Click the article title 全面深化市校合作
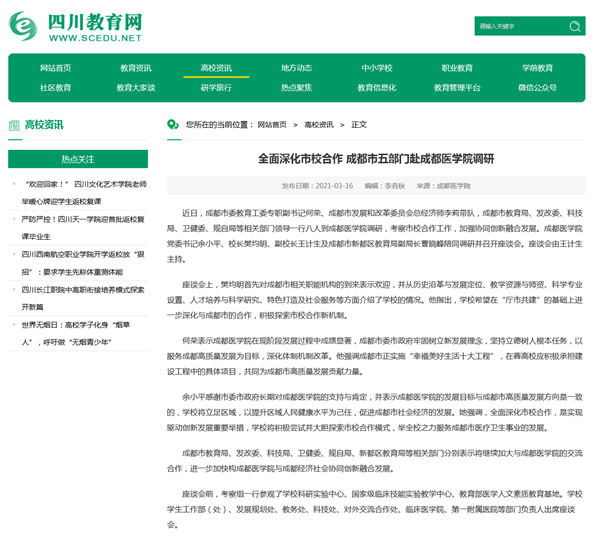600x547 pixels. tap(376, 158)
